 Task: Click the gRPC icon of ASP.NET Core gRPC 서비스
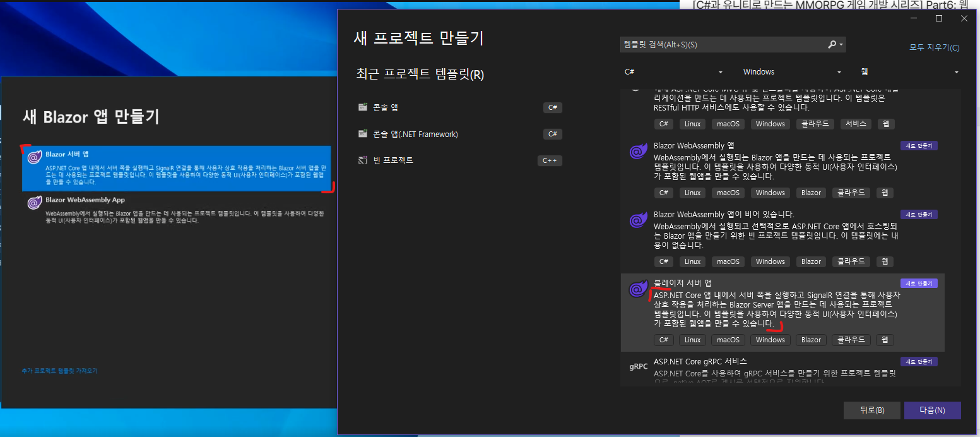(639, 366)
